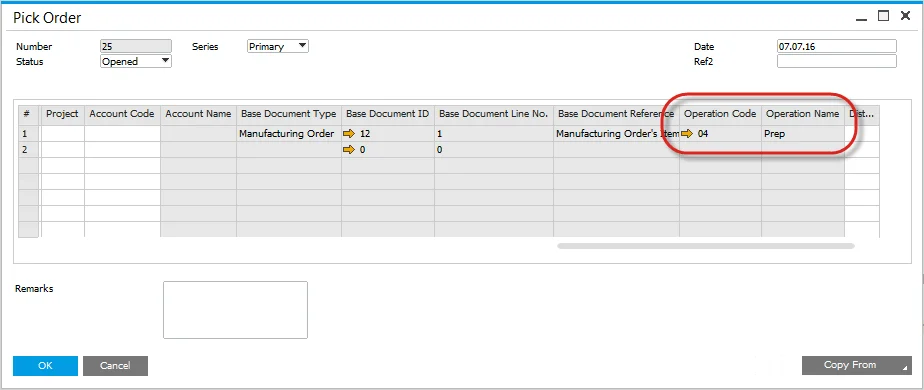Viewport: 924px width, 390px height.
Task: Dismiss the dialog with Cancel
Action: (x=116, y=366)
